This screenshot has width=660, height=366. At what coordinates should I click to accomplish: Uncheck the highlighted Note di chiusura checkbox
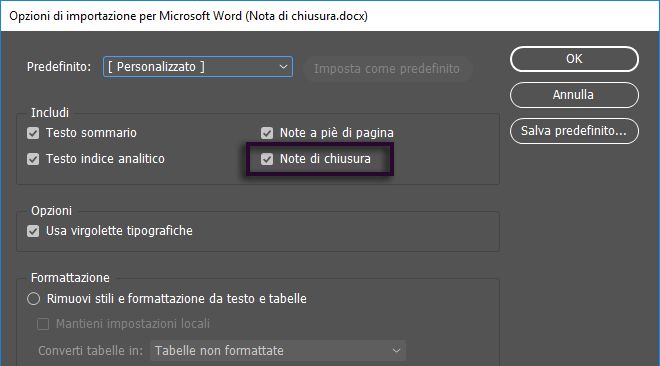click(x=267, y=159)
